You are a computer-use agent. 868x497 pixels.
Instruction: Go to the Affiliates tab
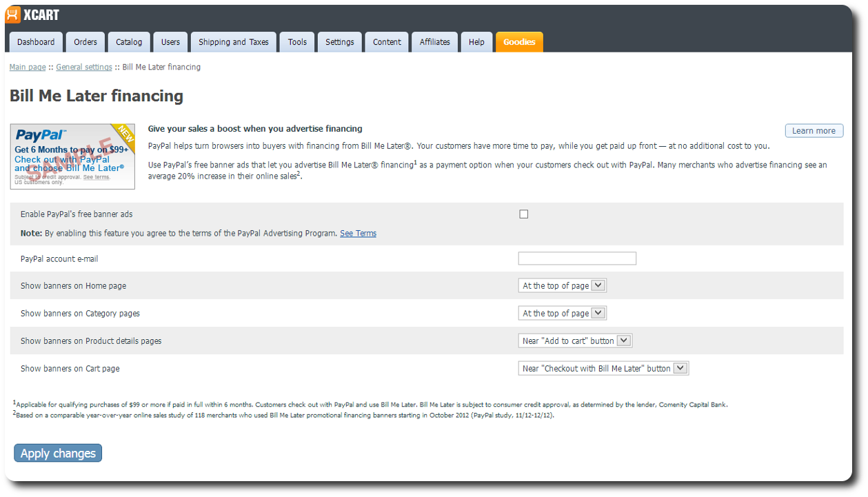click(435, 42)
